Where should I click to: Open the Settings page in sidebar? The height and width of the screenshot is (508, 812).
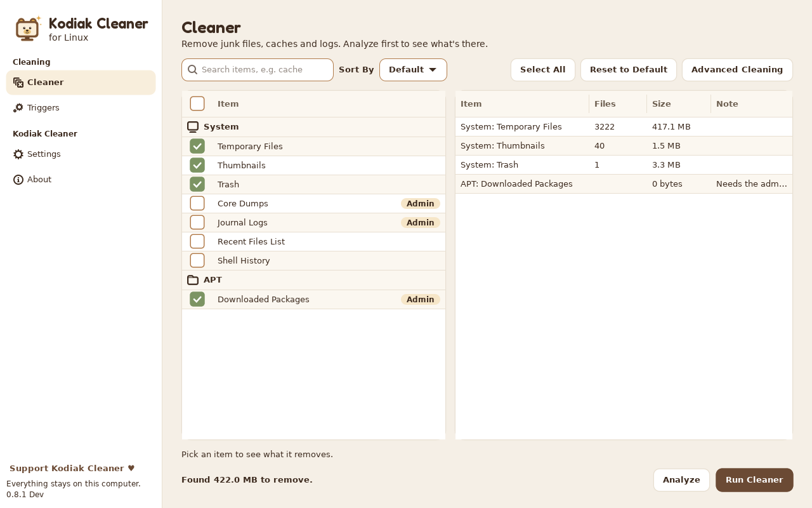tap(81, 154)
